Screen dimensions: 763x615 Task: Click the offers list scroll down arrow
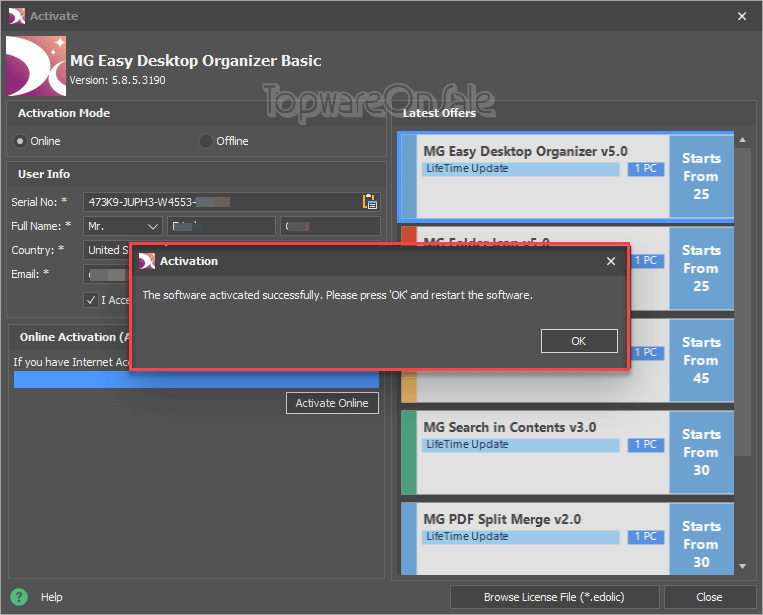tap(743, 566)
